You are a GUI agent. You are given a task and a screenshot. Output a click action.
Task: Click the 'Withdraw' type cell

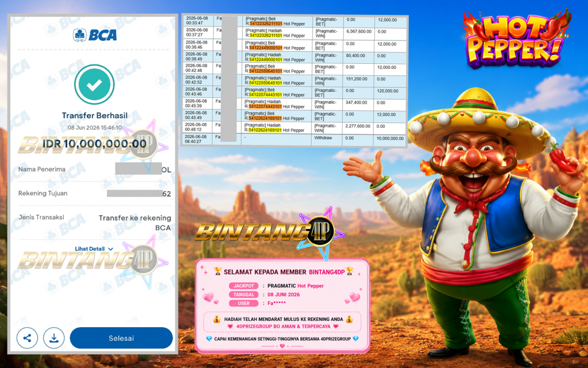coord(328,140)
